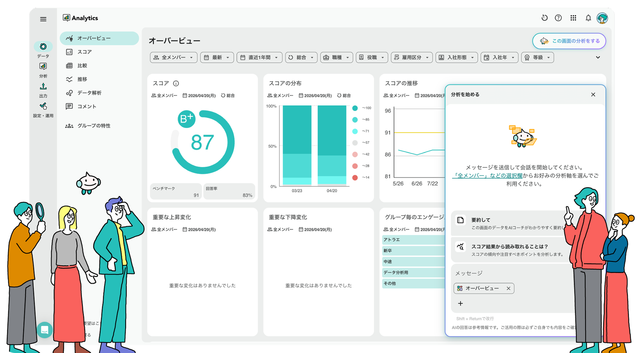Select the データ icon in left rail
The image size is (644, 353).
[43, 46]
